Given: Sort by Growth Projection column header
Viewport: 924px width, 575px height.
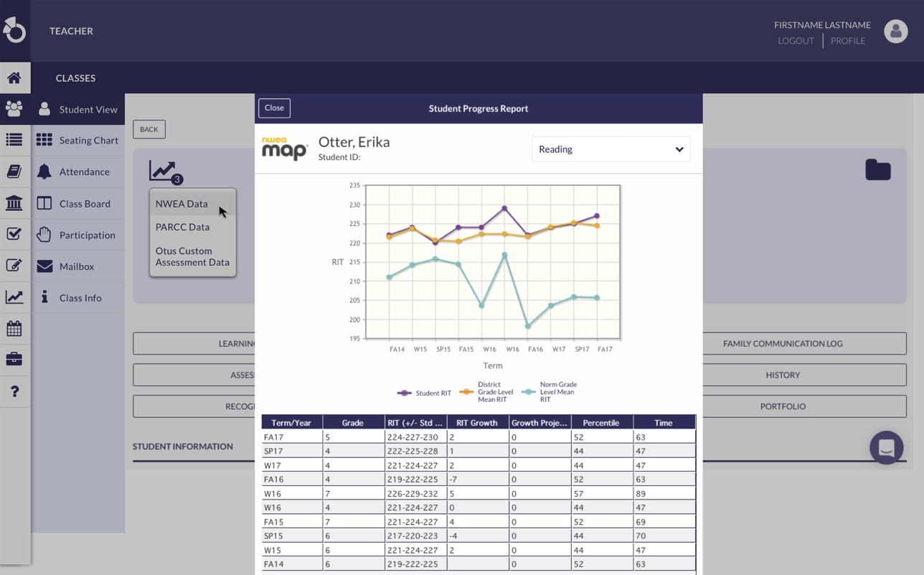Looking at the screenshot, I should click(x=539, y=422).
